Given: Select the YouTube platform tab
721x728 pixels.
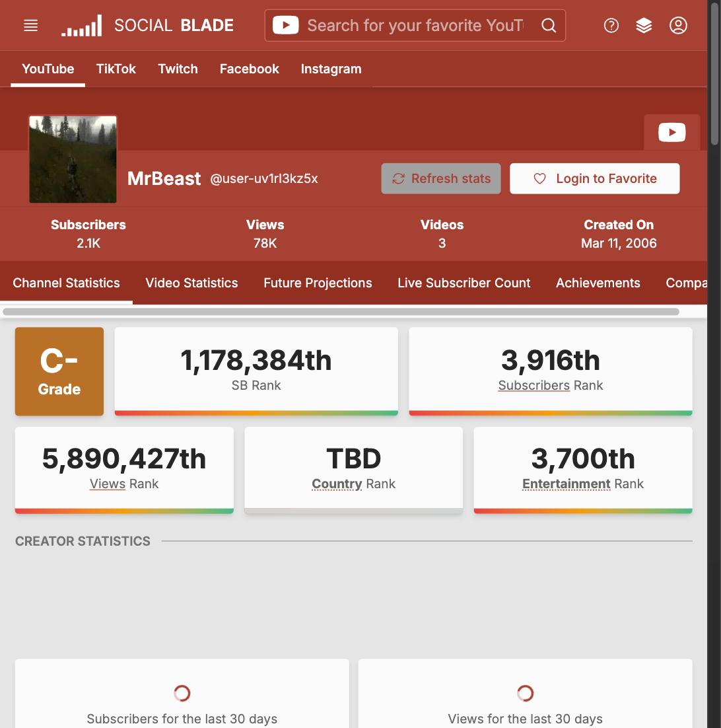Looking at the screenshot, I should (48, 69).
